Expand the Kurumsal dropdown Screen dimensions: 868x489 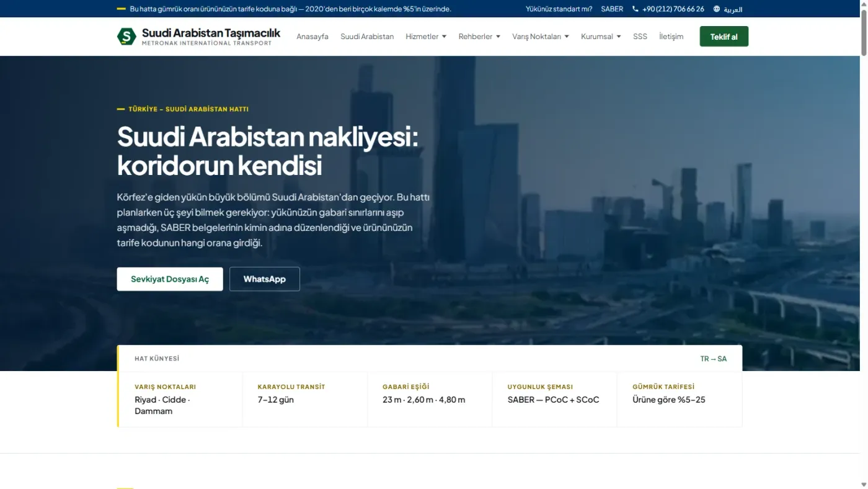click(601, 37)
